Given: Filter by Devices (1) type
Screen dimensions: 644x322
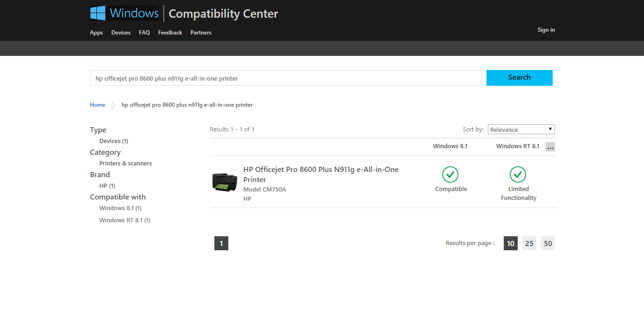Looking at the screenshot, I should click(x=114, y=141).
